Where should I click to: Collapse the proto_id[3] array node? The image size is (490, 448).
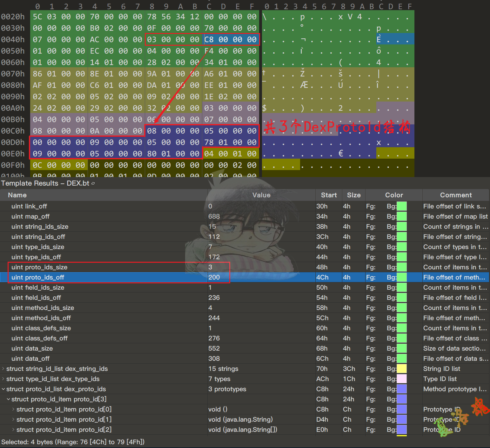pyautogui.click(x=8, y=399)
